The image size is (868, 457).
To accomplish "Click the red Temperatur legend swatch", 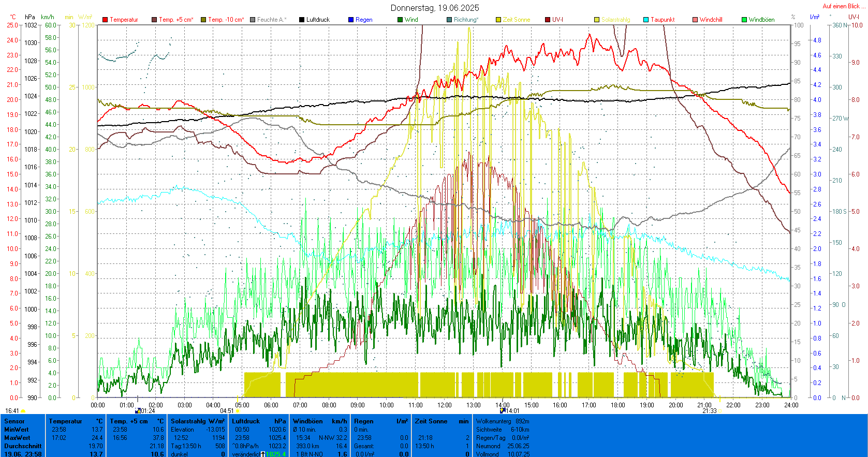I will (x=105, y=20).
